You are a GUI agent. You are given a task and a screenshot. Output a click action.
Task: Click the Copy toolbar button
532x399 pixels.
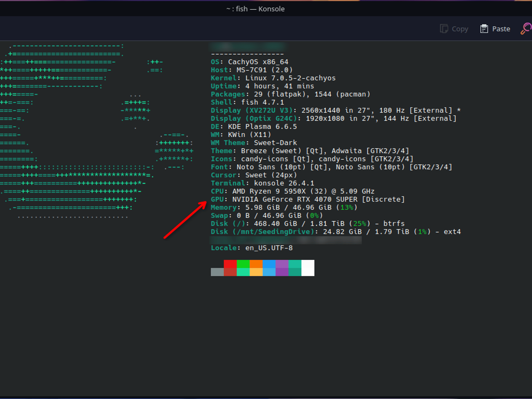click(454, 29)
